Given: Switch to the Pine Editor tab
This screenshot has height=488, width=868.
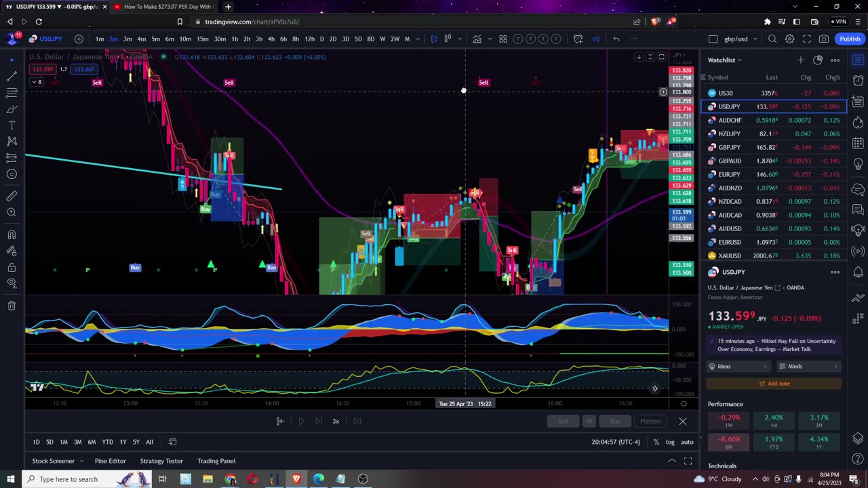Looking at the screenshot, I should click(x=110, y=461).
